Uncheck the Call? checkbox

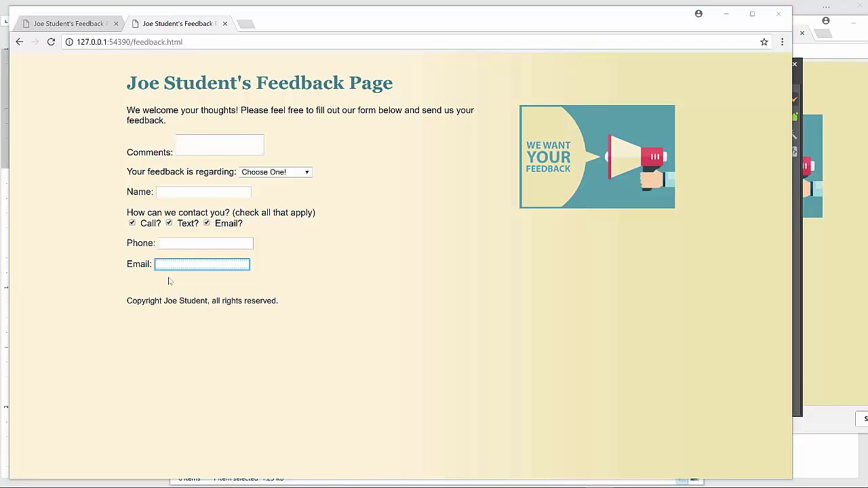click(x=132, y=223)
